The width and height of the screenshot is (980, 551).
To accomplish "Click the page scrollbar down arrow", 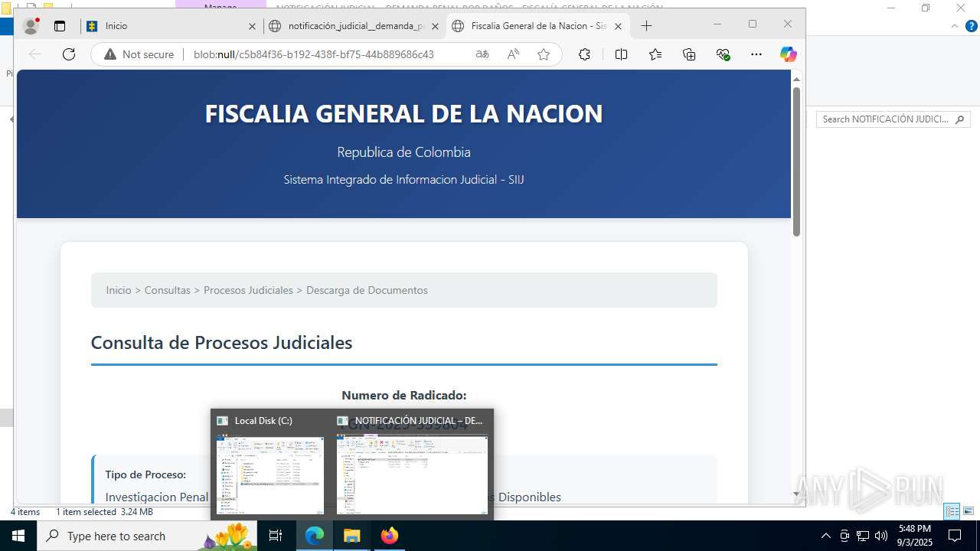I will point(796,494).
